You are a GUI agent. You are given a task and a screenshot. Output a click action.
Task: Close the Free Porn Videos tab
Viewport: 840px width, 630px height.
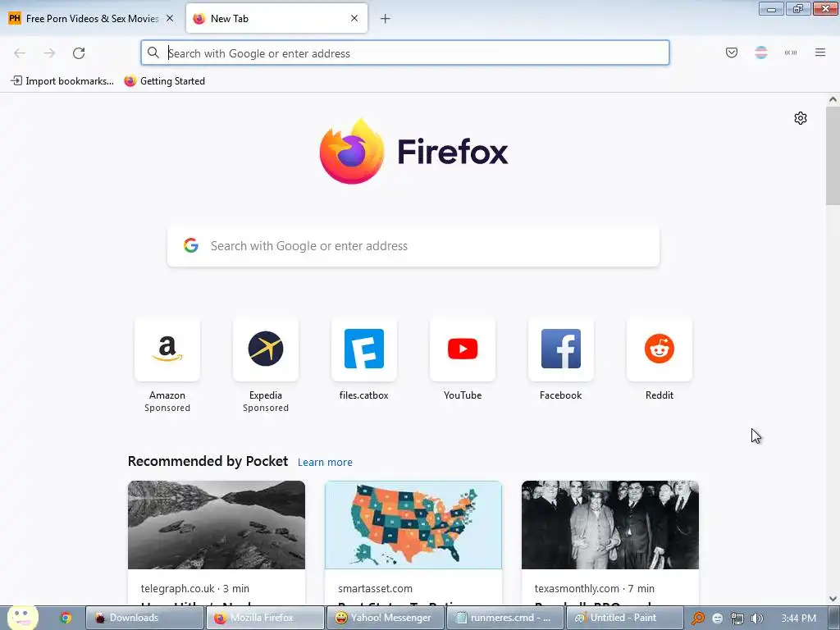pos(170,18)
